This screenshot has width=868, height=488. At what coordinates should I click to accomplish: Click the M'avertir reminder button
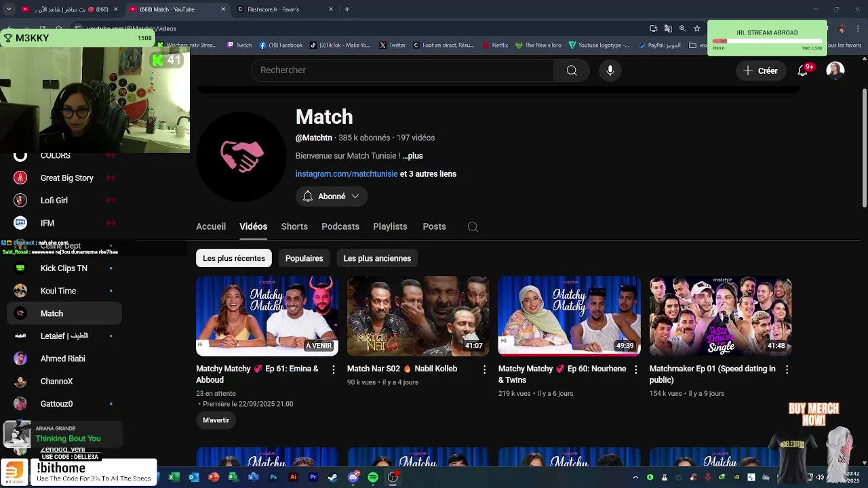coord(216,420)
